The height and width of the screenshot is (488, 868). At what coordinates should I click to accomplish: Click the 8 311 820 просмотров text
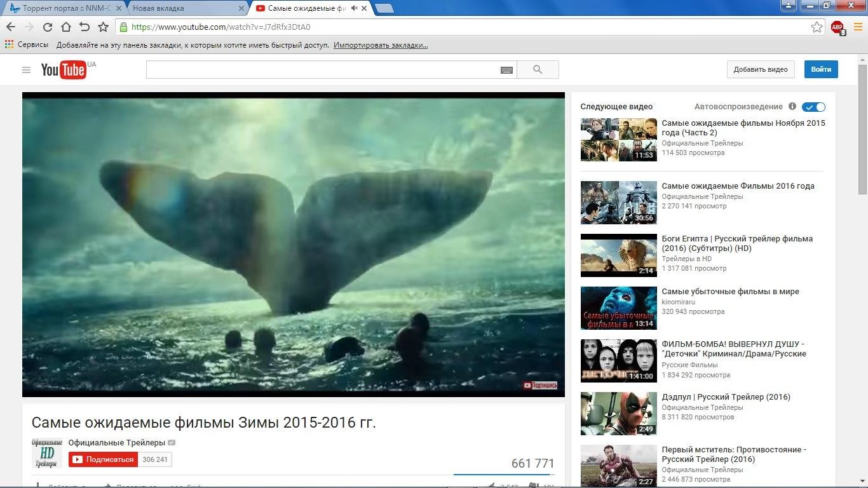pyautogui.click(x=698, y=417)
